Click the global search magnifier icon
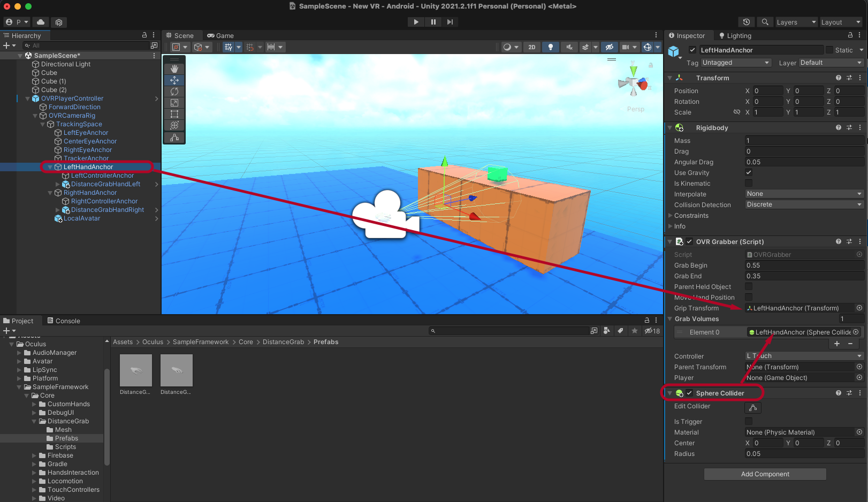This screenshot has width=868, height=502. point(765,22)
